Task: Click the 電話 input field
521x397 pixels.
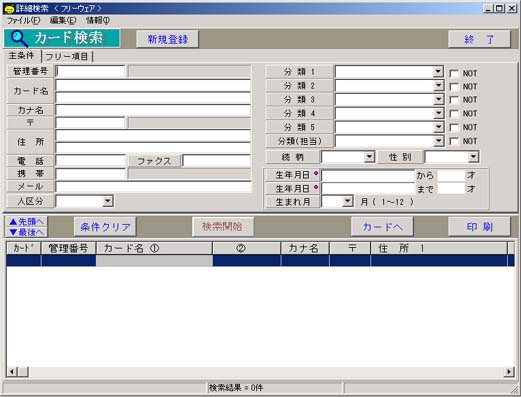Action: click(90, 161)
